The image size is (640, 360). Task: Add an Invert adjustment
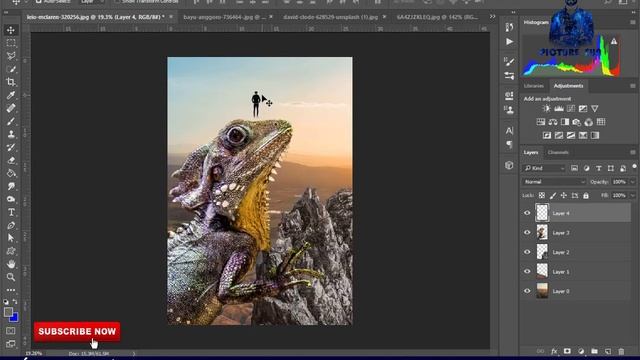[x=547, y=136]
